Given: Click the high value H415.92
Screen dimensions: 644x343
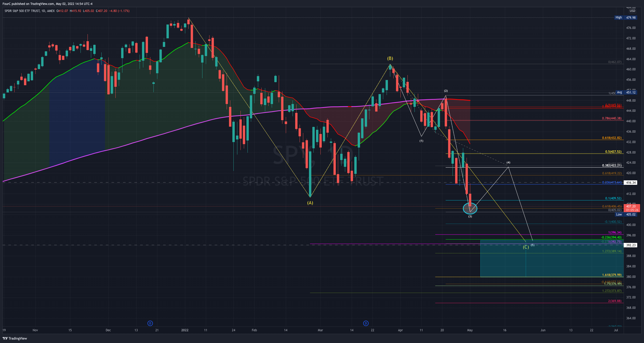Looking at the screenshot, I should 76,11.
